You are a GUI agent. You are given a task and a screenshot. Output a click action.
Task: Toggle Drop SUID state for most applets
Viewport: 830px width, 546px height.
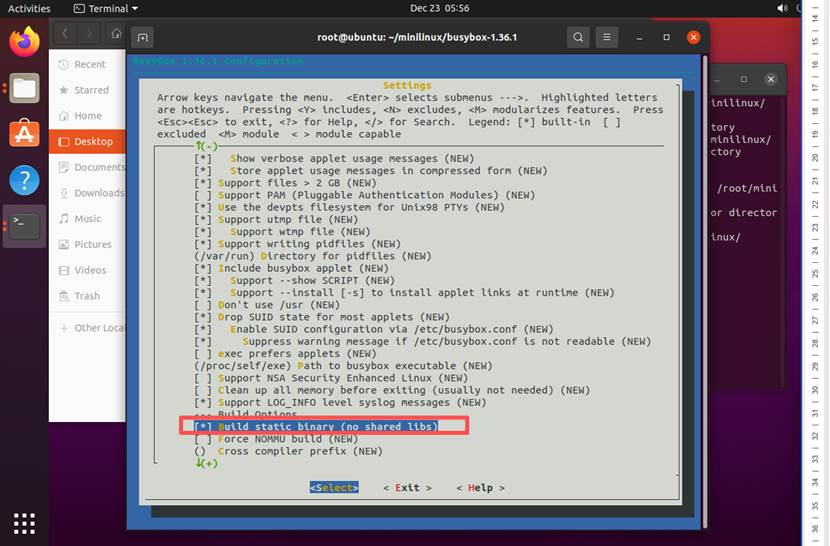click(322, 317)
